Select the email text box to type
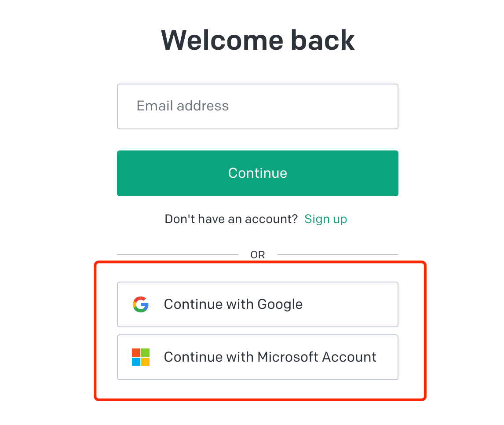504x425 pixels. click(257, 106)
